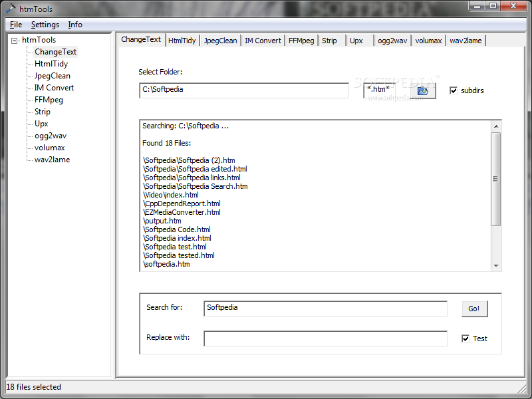Open the File menu
This screenshot has width=532, height=399.
tap(16, 25)
